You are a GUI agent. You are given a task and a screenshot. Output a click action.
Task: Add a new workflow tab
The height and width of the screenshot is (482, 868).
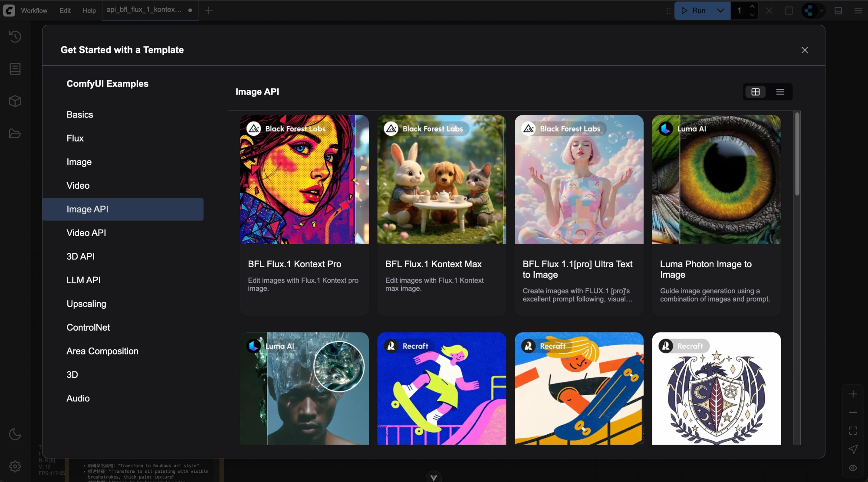[x=209, y=10]
